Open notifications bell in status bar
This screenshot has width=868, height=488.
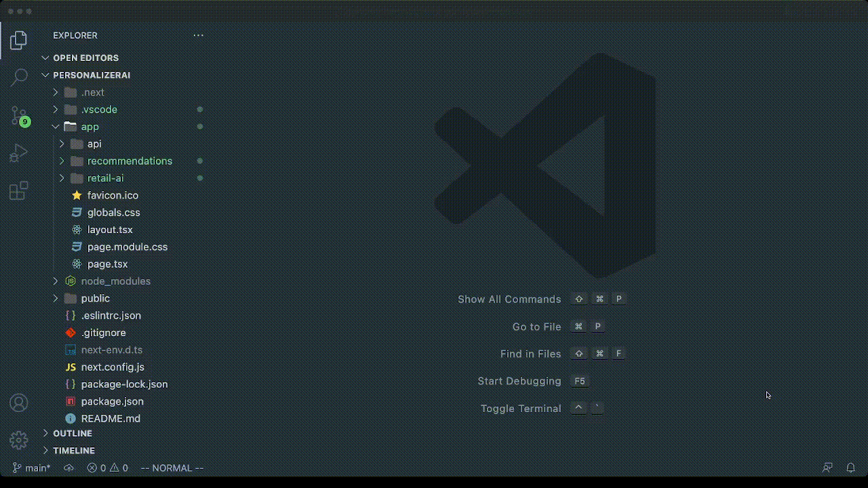click(x=850, y=468)
